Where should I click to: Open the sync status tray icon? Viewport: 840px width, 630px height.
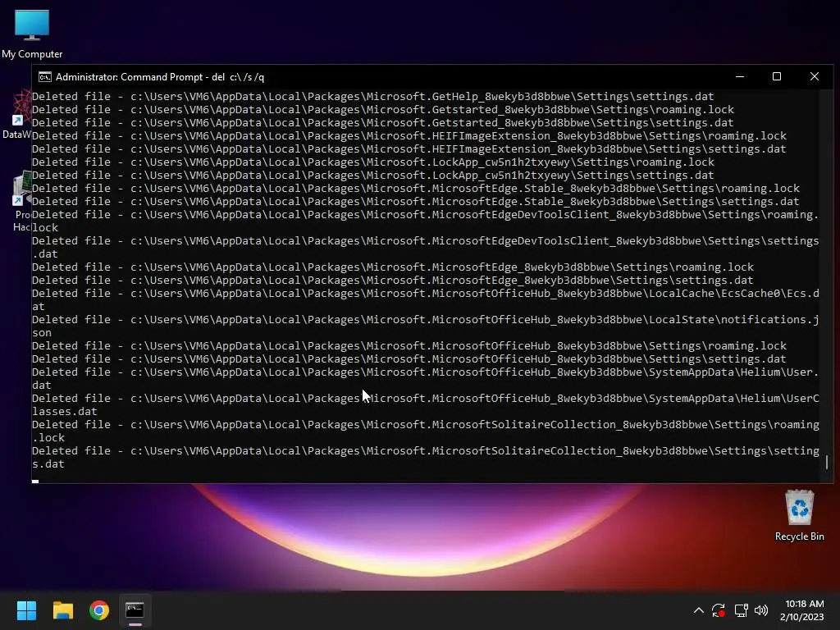719,610
